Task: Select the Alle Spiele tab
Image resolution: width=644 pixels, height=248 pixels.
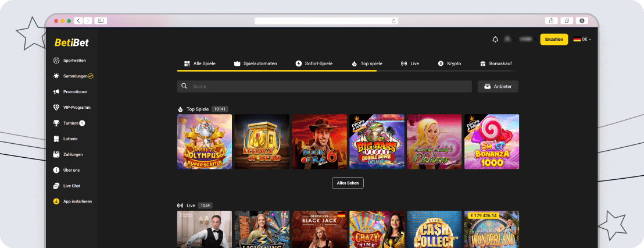Action: coord(199,64)
